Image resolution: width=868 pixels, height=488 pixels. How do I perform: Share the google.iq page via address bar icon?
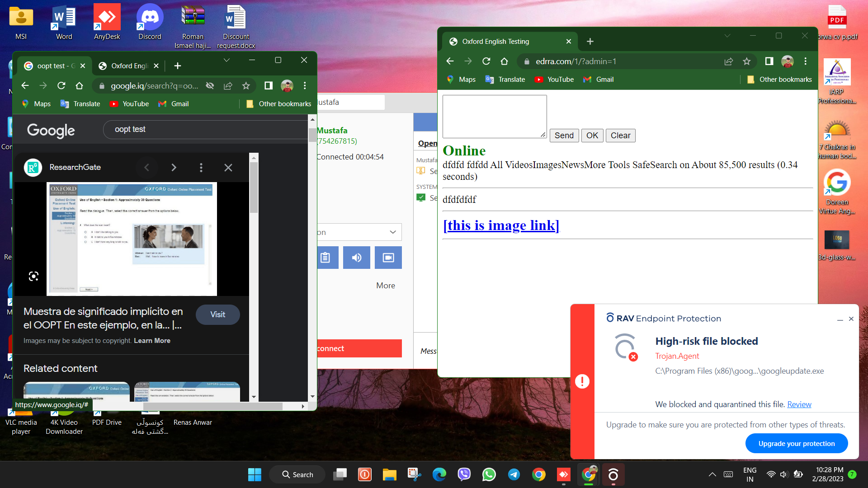tap(228, 86)
